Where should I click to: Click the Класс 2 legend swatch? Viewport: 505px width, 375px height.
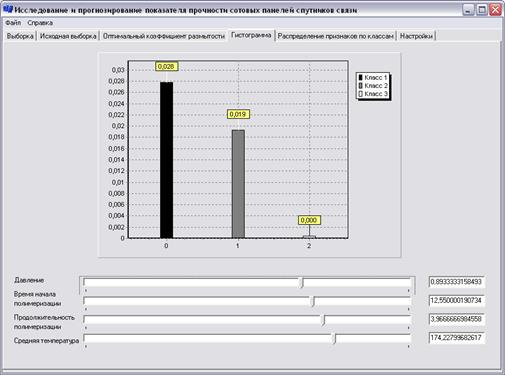click(360, 86)
